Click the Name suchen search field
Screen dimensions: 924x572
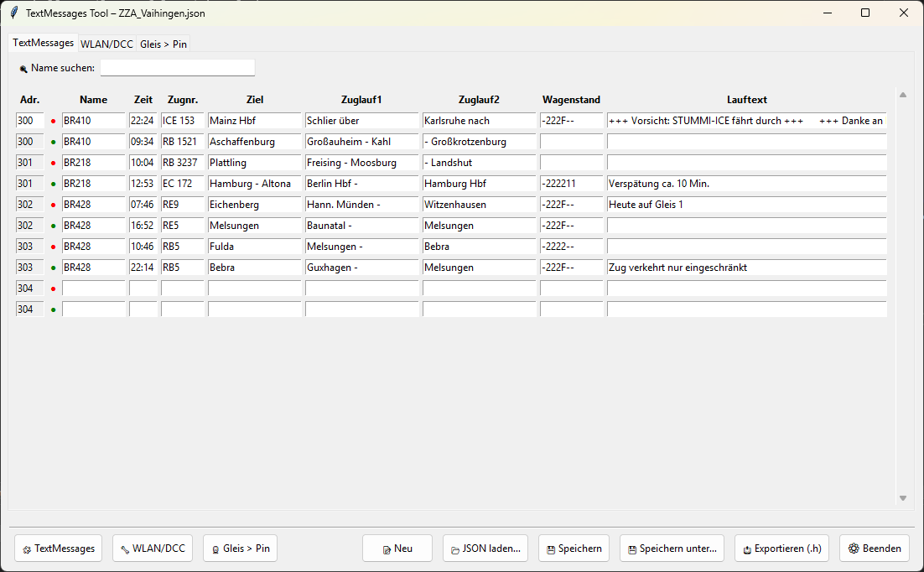click(177, 68)
